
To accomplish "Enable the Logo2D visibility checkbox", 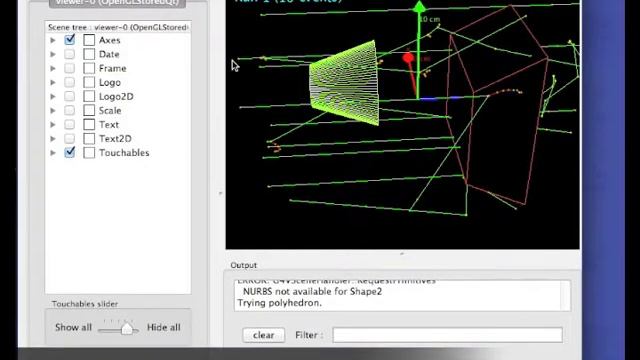I will (70, 96).
